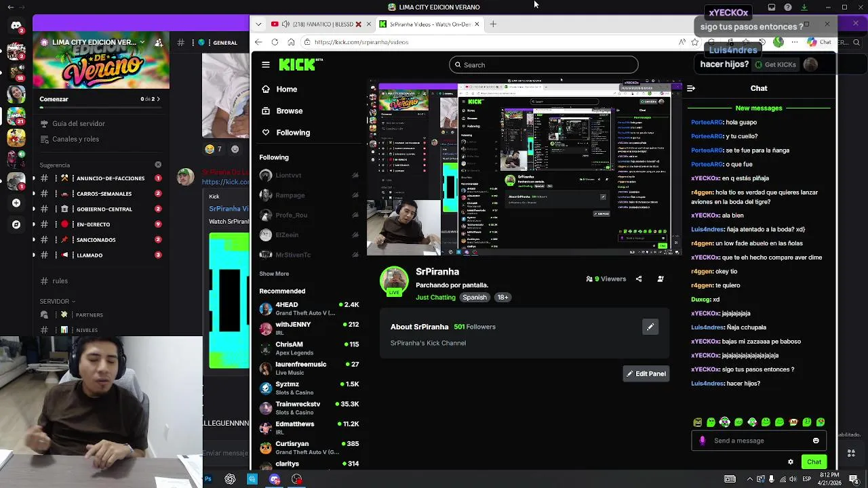This screenshot has width=868, height=488.
Task: Open sancionados channel
Action: point(100,240)
